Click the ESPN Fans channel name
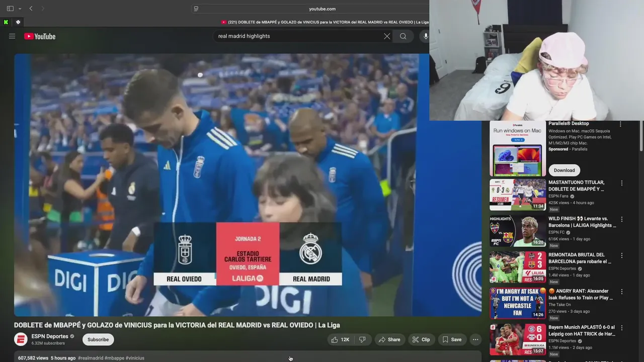The image size is (644, 362). (558, 196)
